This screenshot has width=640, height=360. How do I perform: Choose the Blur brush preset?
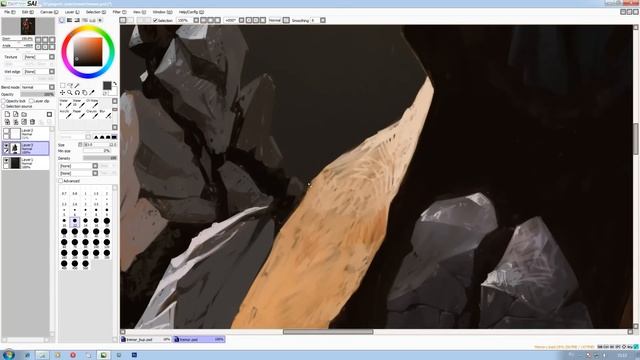point(104,114)
